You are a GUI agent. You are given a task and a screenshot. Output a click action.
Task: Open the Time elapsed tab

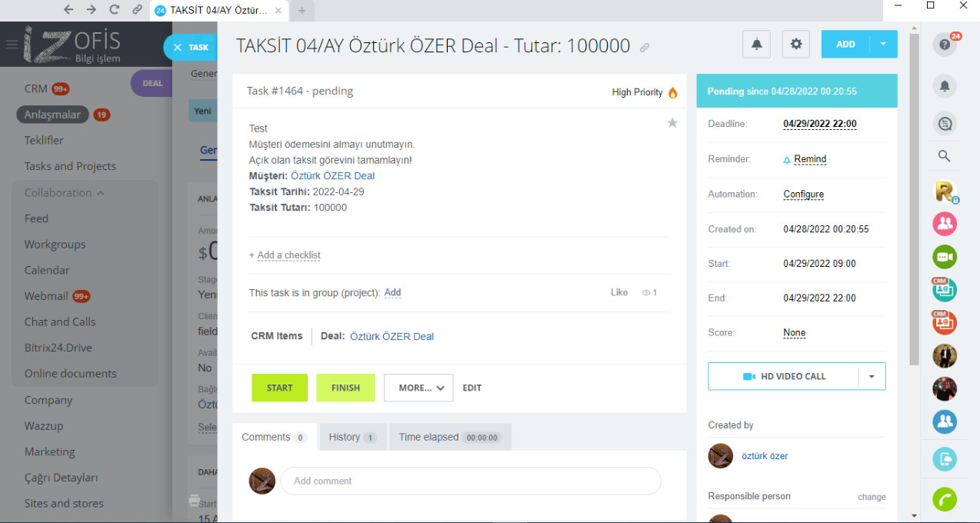[449, 438]
